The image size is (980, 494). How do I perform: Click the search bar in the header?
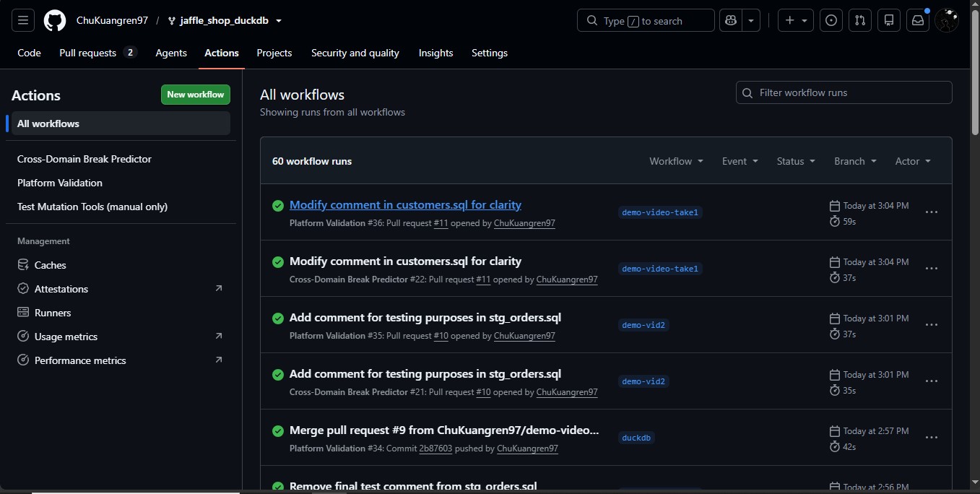[x=646, y=20]
